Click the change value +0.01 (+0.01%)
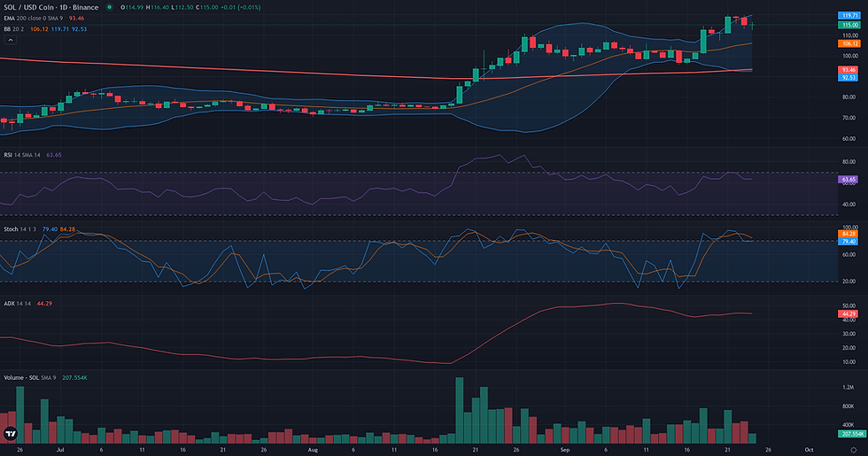 coord(241,7)
